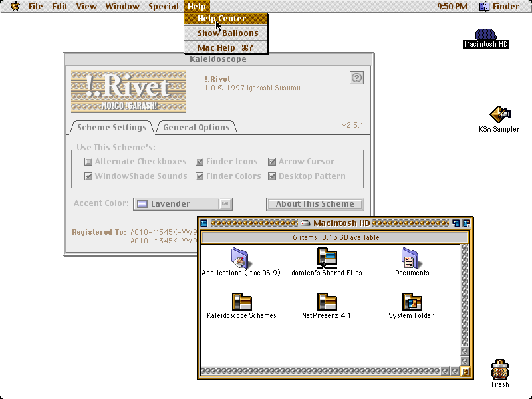The image size is (532, 399).
Task: Click the 'Accent Color:' label
Action: click(102, 203)
